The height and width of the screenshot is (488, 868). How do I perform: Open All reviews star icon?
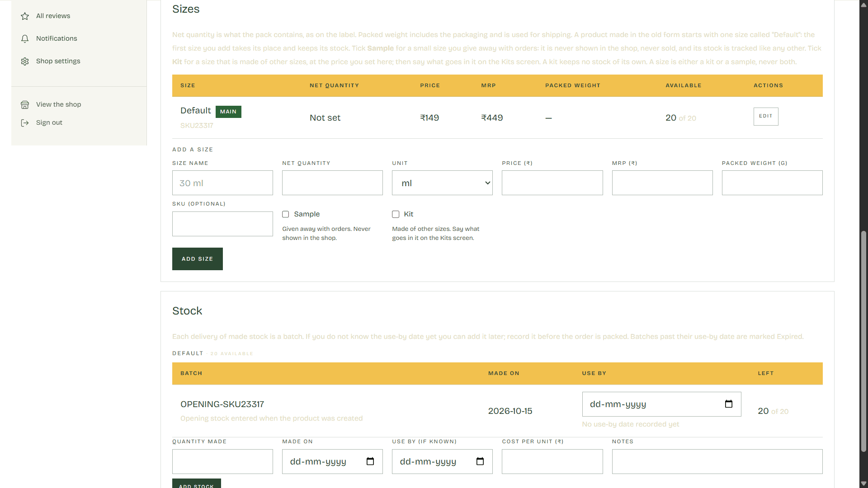[x=25, y=16]
